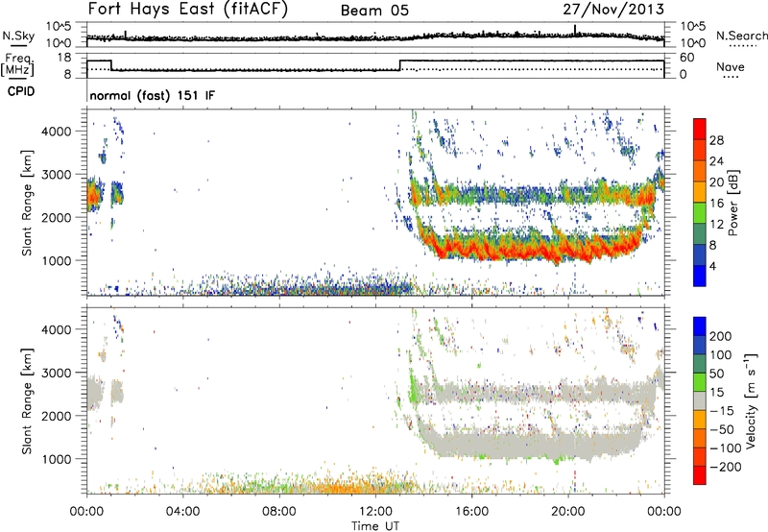Click the 'N.Search' legend label

(x=742, y=36)
